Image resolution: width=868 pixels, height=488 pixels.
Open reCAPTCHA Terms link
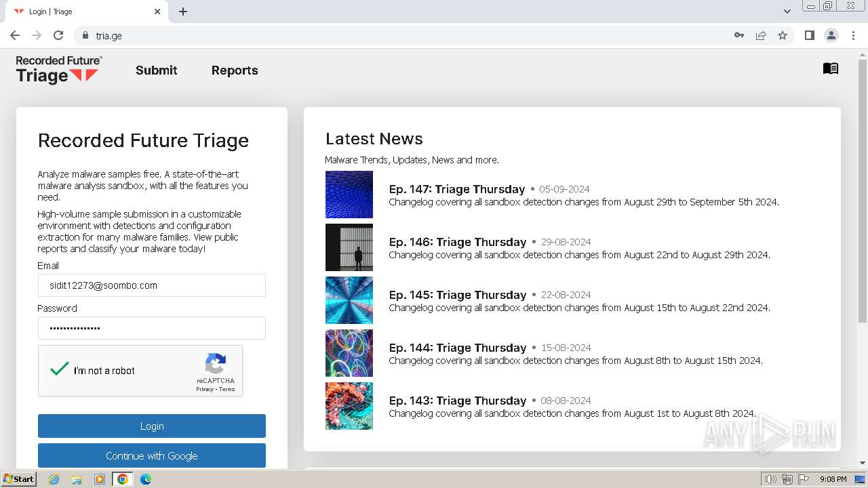tap(227, 390)
